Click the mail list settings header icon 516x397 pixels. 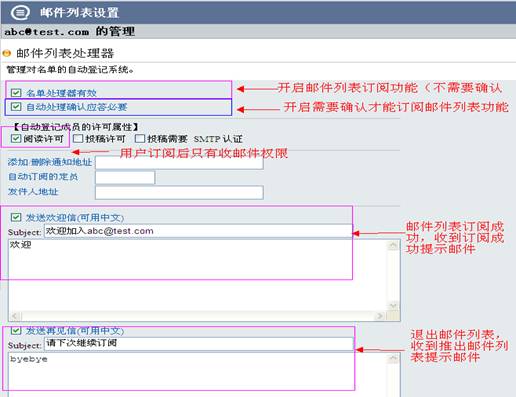[20, 13]
